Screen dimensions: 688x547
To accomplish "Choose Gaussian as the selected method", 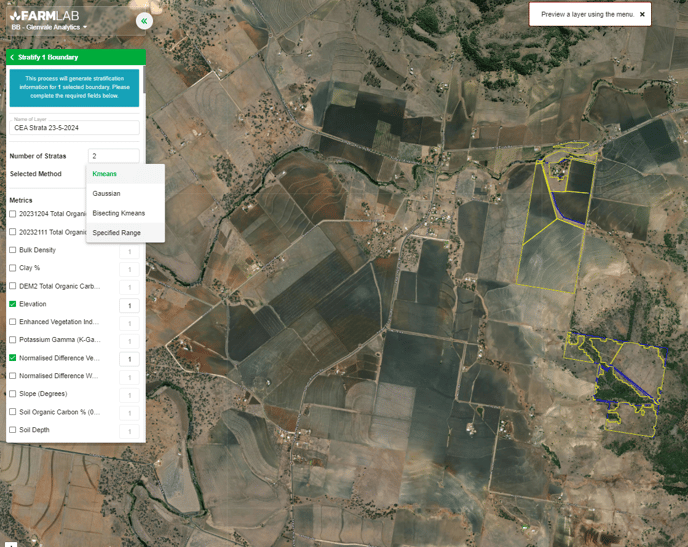I will click(x=107, y=193).
